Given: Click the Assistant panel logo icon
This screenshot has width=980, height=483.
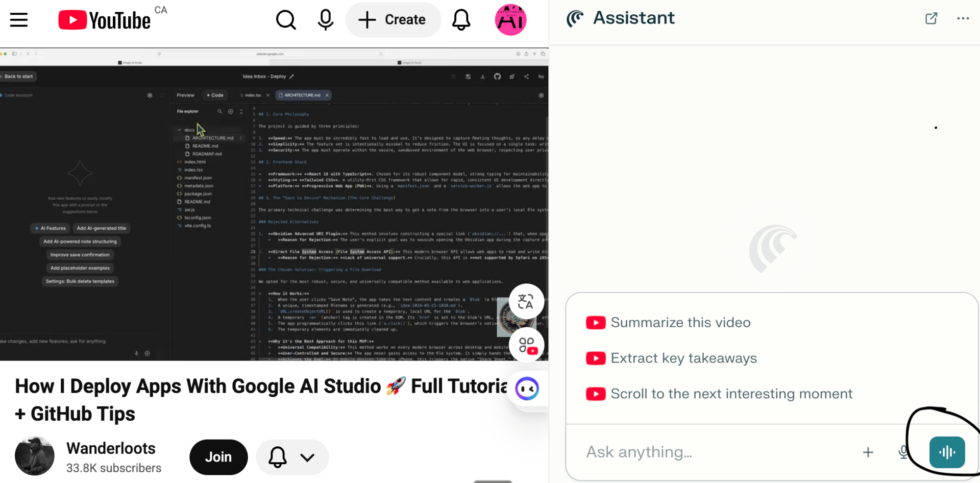Looking at the screenshot, I should pyautogui.click(x=575, y=18).
